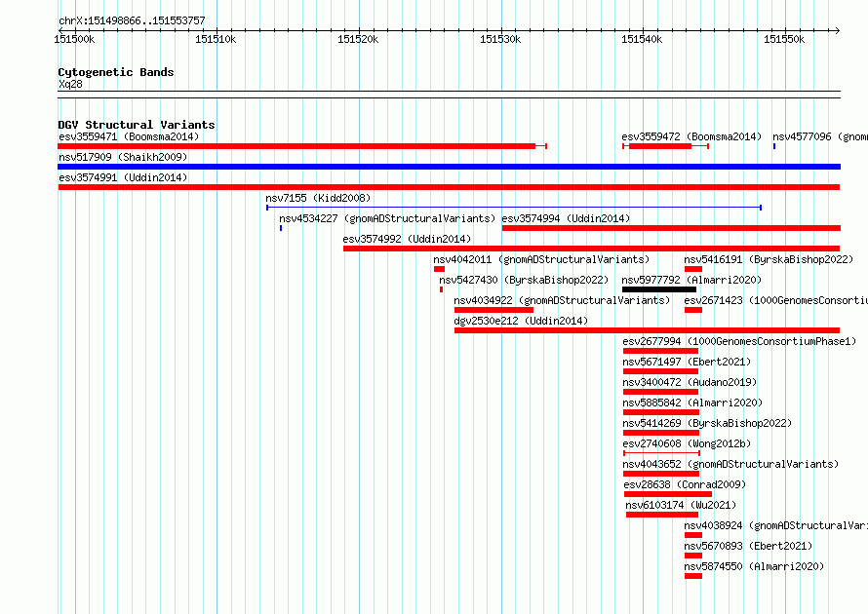Image resolution: width=868 pixels, height=614 pixels.
Task: Open nsv5885842 (Almarri2020) label
Action: pos(692,403)
